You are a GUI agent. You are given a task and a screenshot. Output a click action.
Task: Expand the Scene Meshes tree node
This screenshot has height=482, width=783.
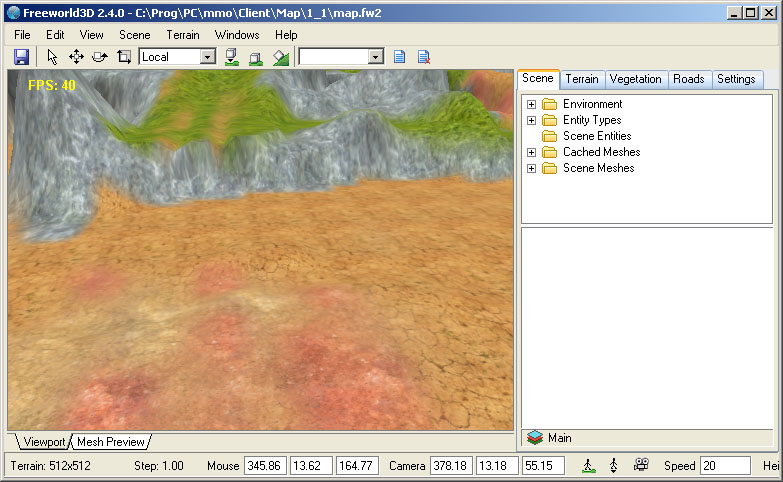click(531, 168)
